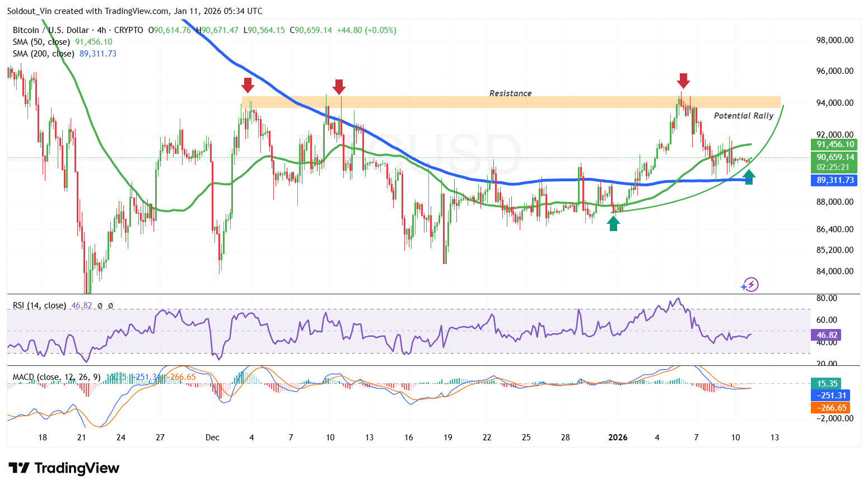868x489 pixels.
Task: Switch to the Bitcoin / U.S. Dollar symbol menu
Action: 50,30
